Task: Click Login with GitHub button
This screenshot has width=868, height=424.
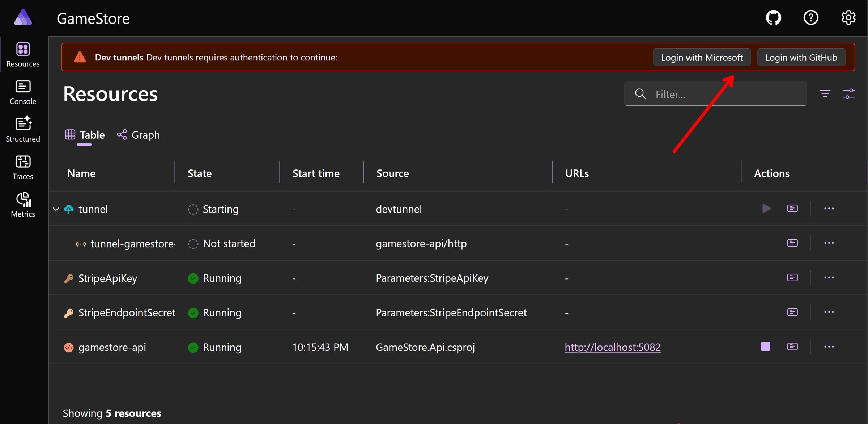Action: click(801, 58)
